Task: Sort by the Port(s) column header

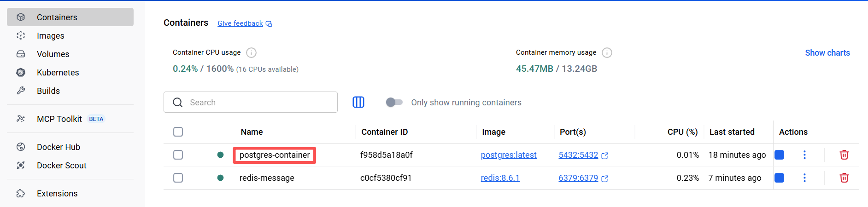Action: [573, 132]
